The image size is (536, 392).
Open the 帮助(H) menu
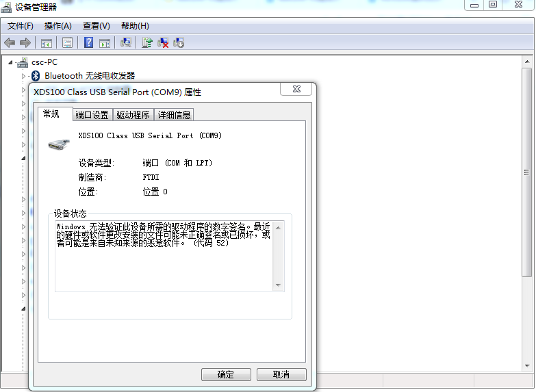coord(135,26)
